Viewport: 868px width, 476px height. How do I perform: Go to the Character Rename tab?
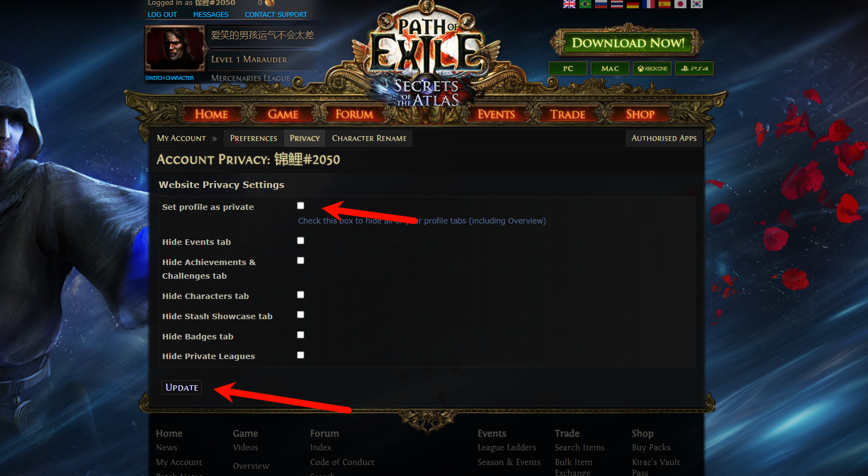pyautogui.click(x=369, y=138)
